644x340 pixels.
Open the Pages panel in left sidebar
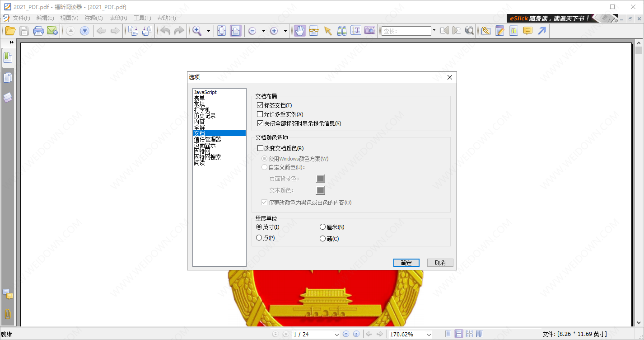[x=8, y=78]
